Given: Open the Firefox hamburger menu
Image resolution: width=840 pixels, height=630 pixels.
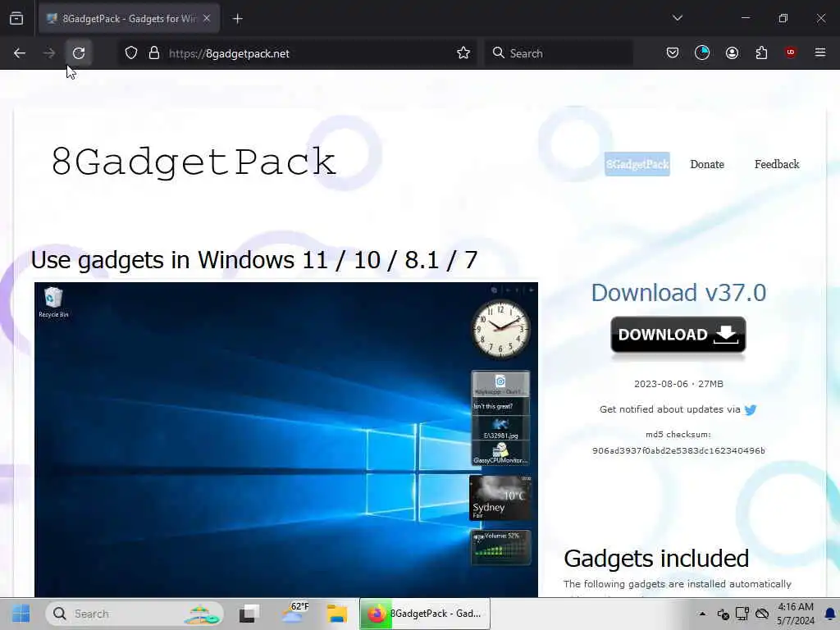Looking at the screenshot, I should tap(819, 52).
